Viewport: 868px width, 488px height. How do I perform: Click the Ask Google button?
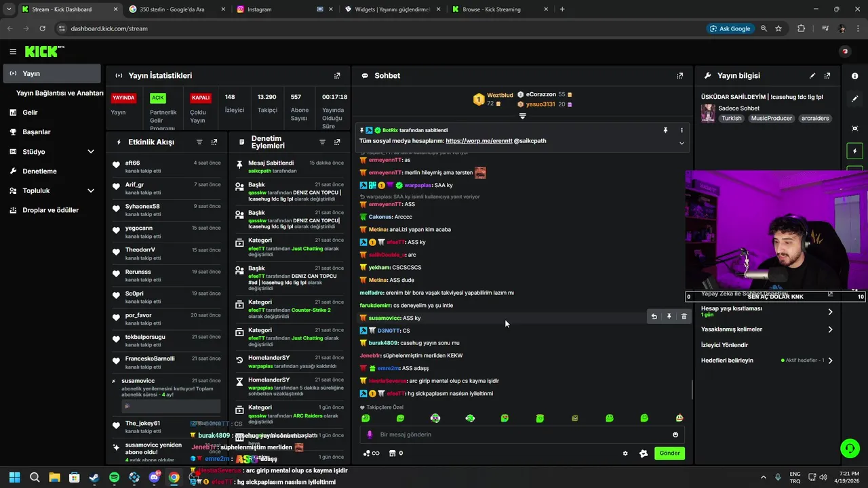(x=730, y=28)
